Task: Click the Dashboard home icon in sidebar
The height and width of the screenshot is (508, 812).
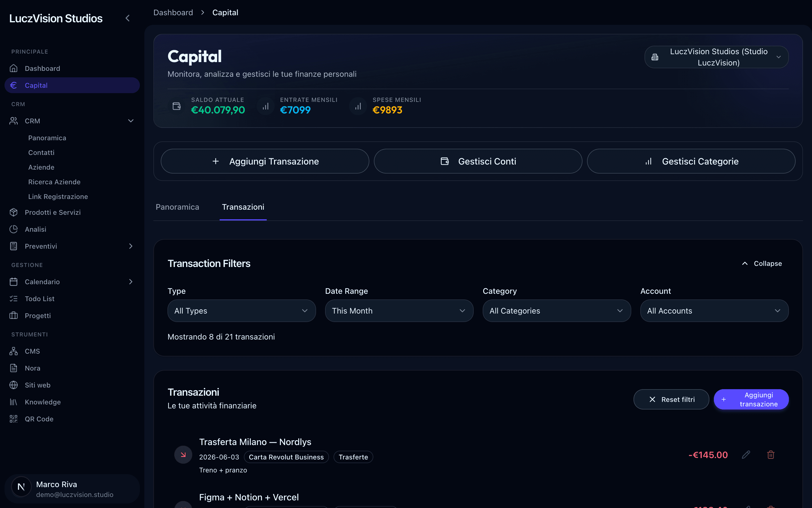Action: click(14, 68)
